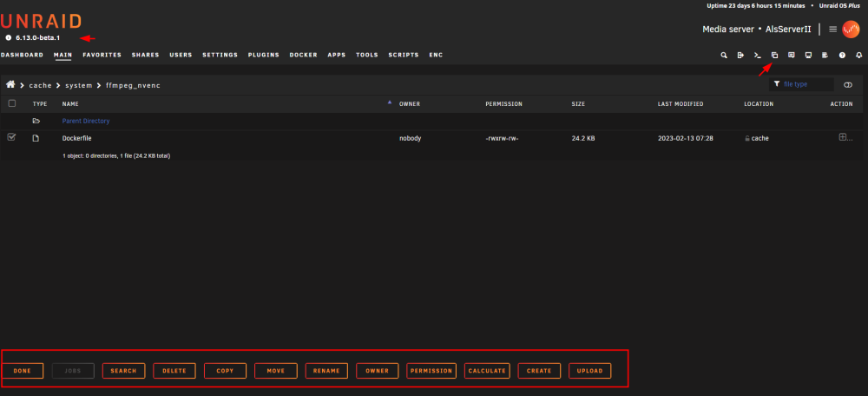Sort by the Last Modified column header
The height and width of the screenshot is (396, 868).
pyautogui.click(x=681, y=103)
